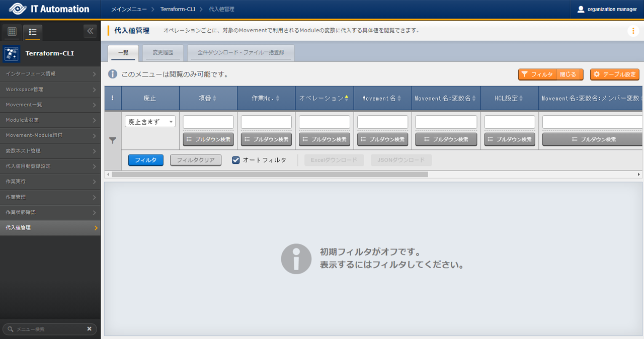Click the organization manager user icon
The height and width of the screenshot is (339, 644).
[x=581, y=9]
